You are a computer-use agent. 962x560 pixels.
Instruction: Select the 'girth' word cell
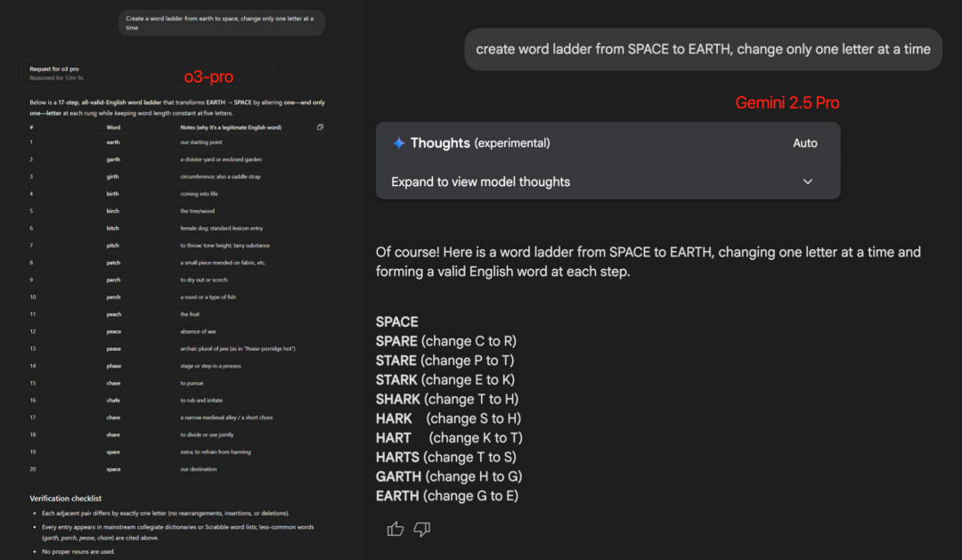point(112,176)
